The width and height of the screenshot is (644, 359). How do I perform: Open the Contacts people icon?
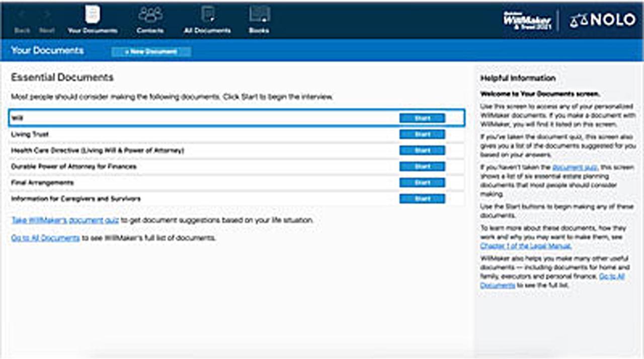150,15
